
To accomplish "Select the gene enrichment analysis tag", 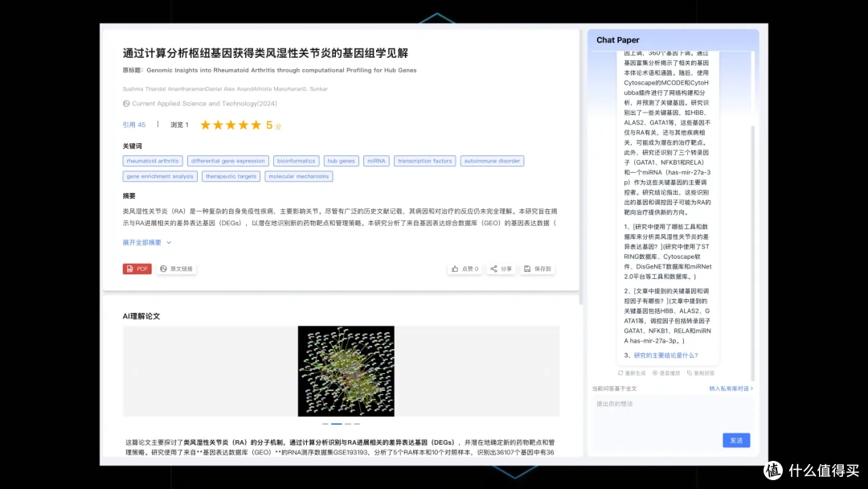I will click(x=160, y=177).
